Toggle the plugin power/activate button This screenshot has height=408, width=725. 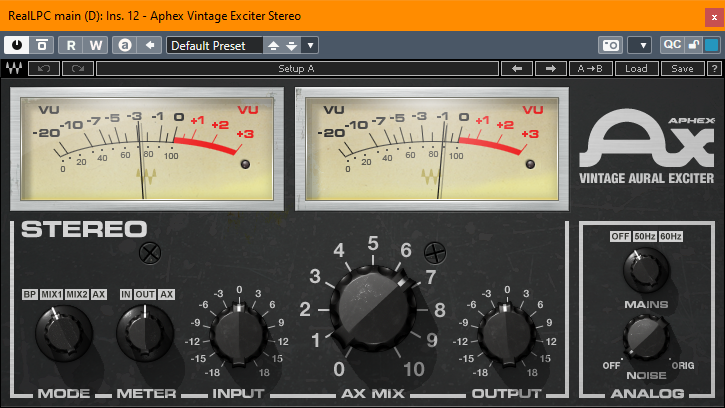[x=17, y=45]
